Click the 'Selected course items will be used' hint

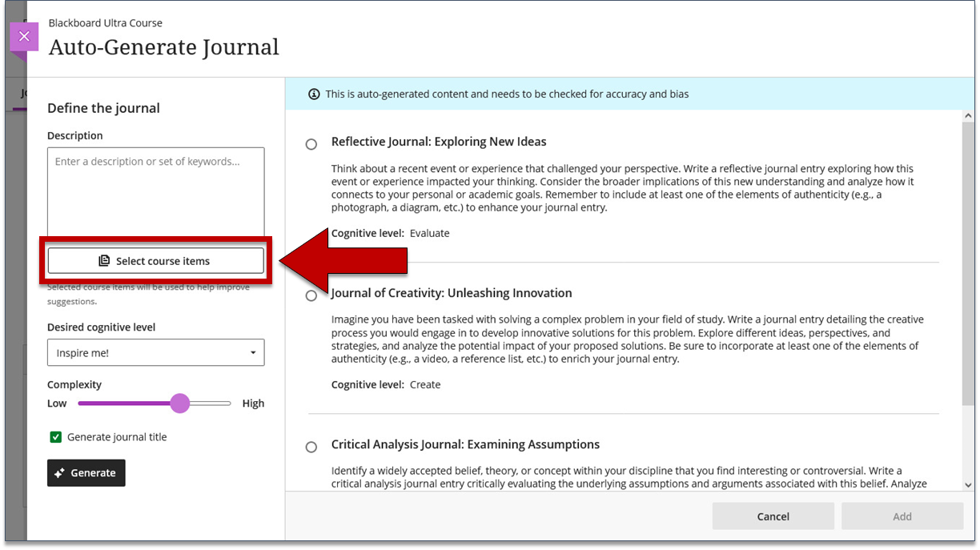click(x=148, y=295)
